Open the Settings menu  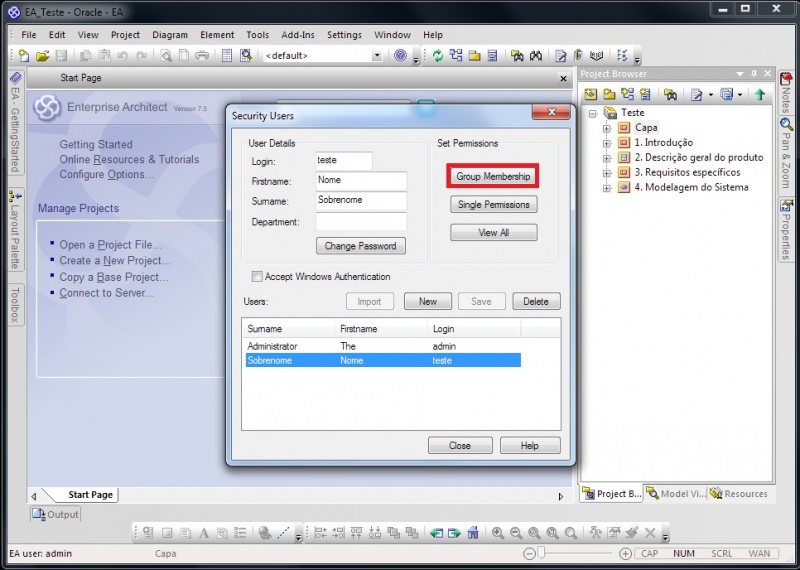tap(344, 35)
